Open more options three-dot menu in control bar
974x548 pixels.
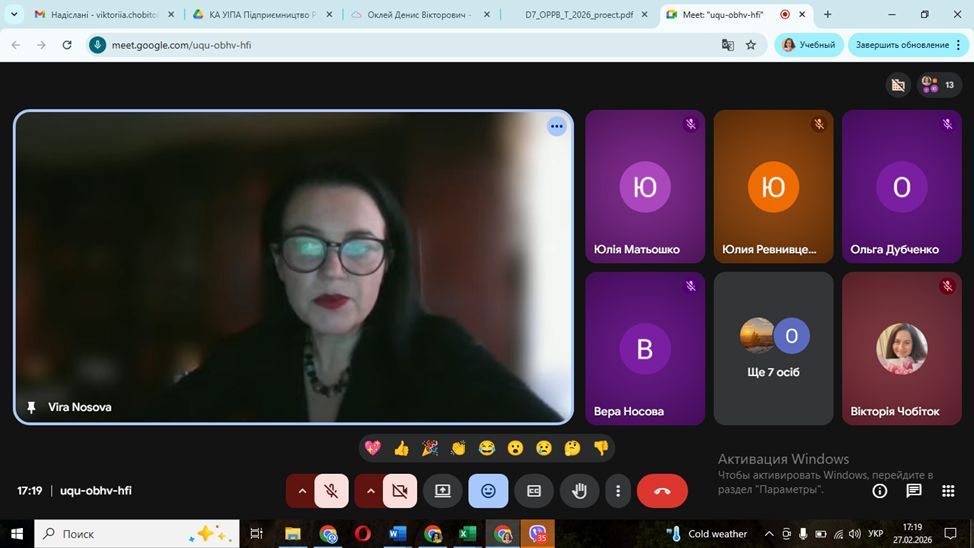point(618,491)
